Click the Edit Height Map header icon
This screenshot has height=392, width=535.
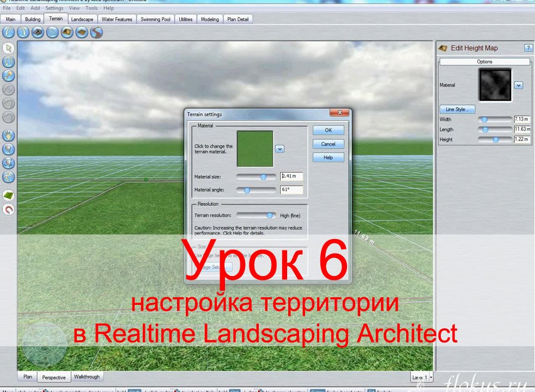tap(443, 48)
